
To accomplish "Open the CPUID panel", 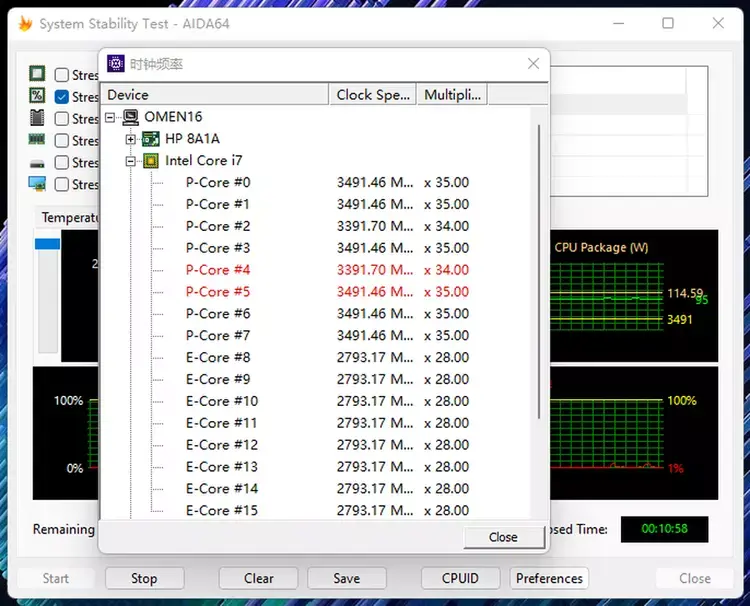I will (x=460, y=578).
